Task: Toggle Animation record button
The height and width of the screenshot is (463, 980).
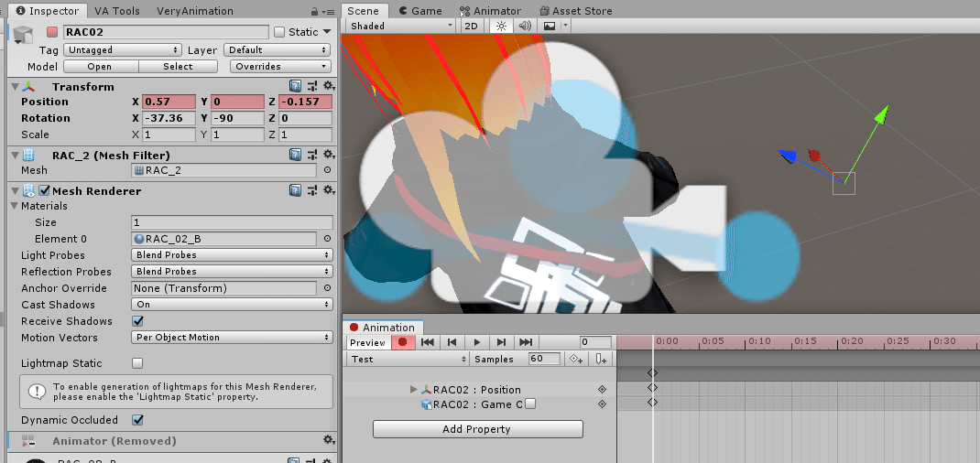Action: pyautogui.click(x=403, y=342)
